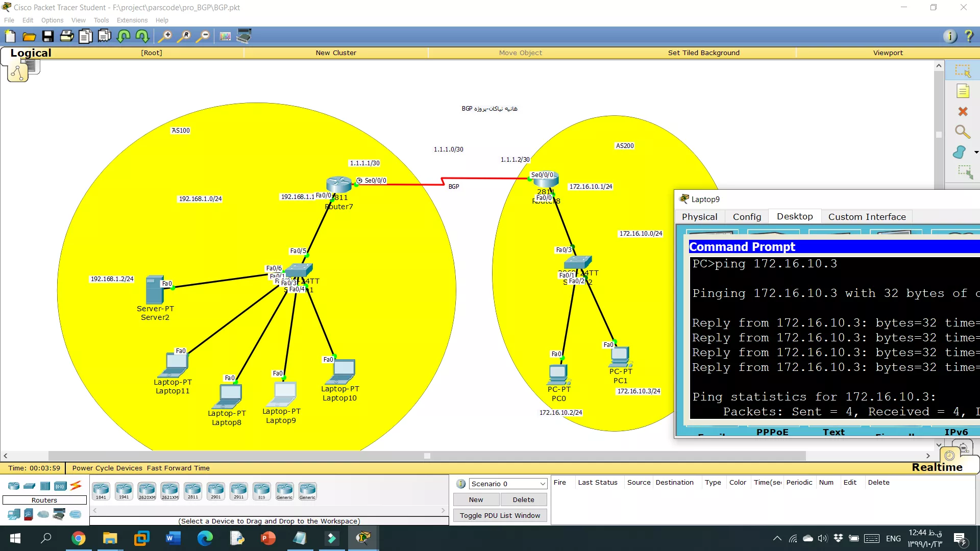Open the custom devices dialog
The image size is (980, 551).
[x=244, y=36]
